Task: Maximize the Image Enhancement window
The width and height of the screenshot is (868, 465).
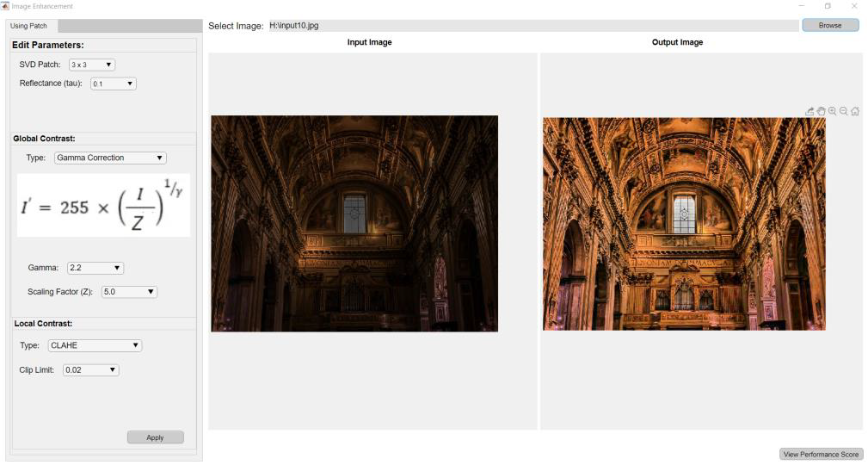Action: point(828,6)
